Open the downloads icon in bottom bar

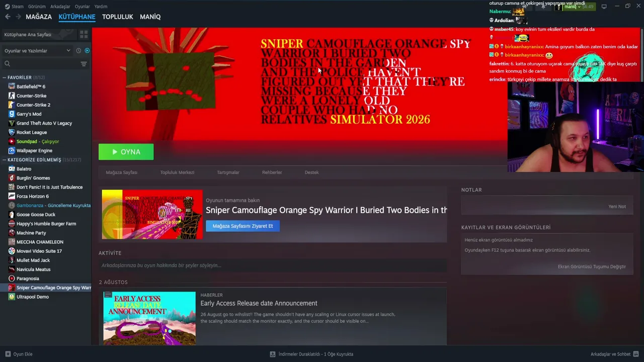click(x=273, y=354)
